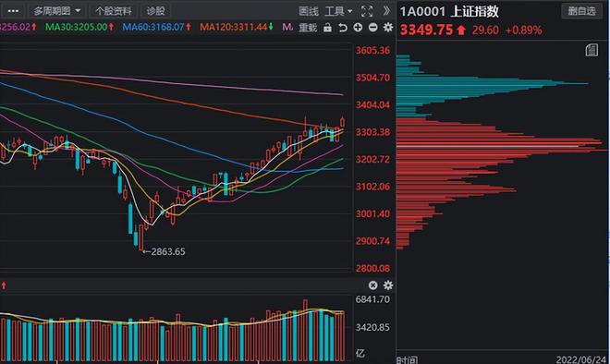Screen dimensions: 610x364
Task: Toggle the chart lock icon
Action: point(327,27)
